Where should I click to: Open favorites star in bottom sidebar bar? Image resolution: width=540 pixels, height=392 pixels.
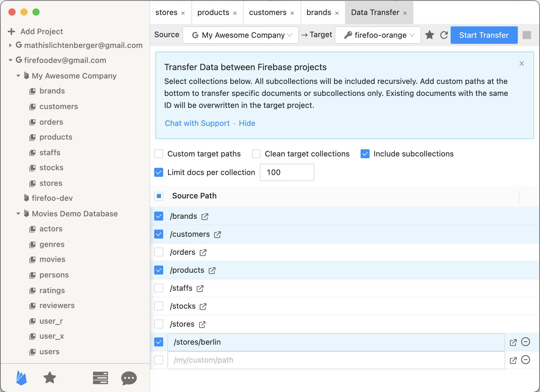tap(50, 378)
